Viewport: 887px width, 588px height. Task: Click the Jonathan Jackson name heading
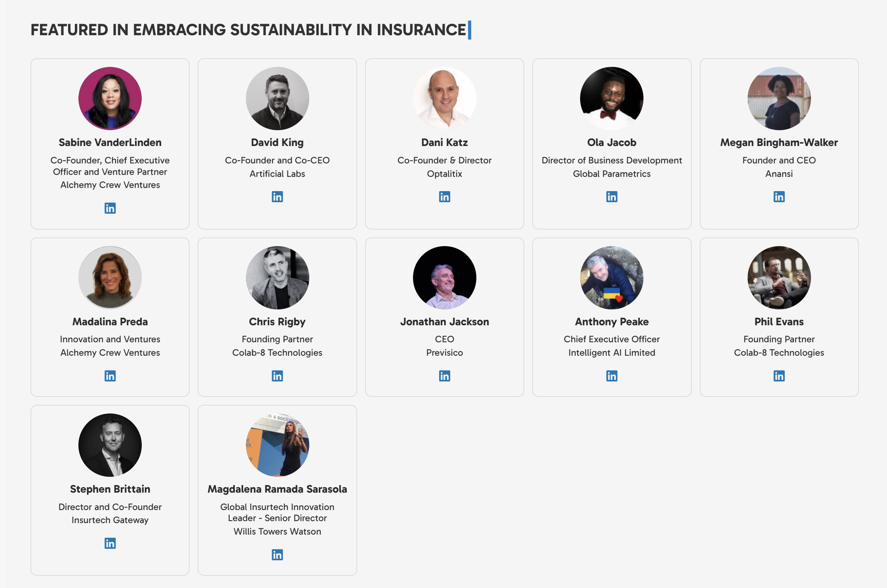pos(444,322)
